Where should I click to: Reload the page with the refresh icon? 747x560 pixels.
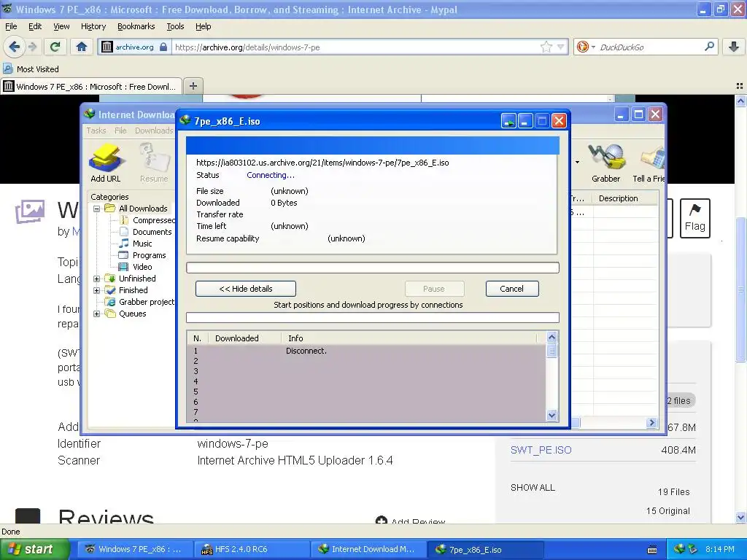[x=55, y=47]
